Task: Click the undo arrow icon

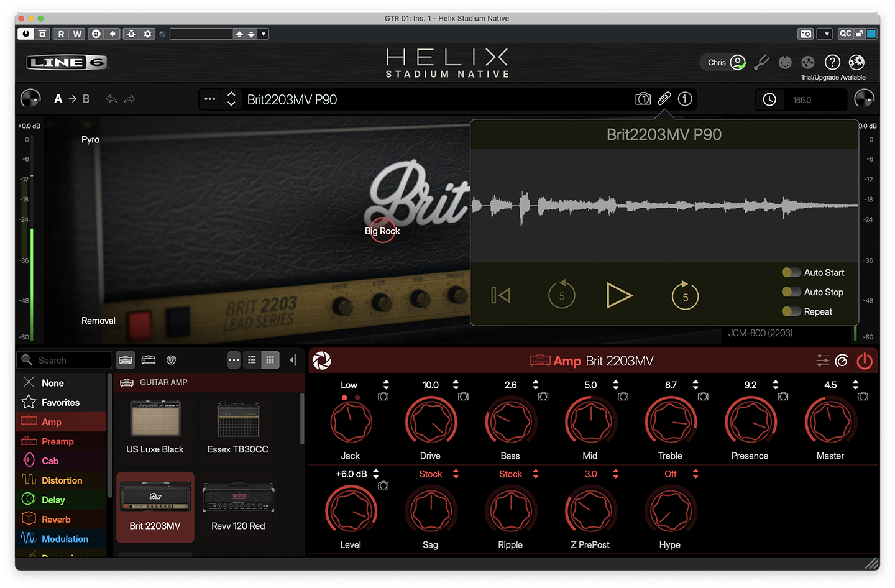Action: [x=112, y=99]
